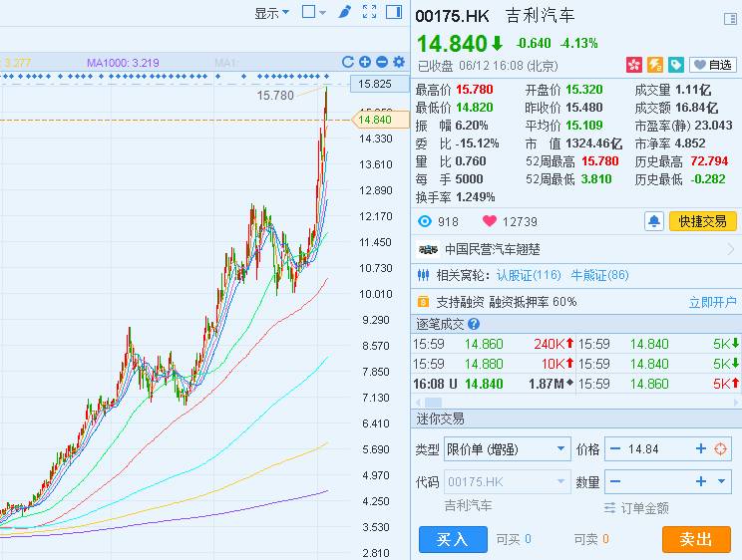Viewport: 742px width, 560px height.
Task: Select the drawing pen tool
Action: (x=344, y=12)
